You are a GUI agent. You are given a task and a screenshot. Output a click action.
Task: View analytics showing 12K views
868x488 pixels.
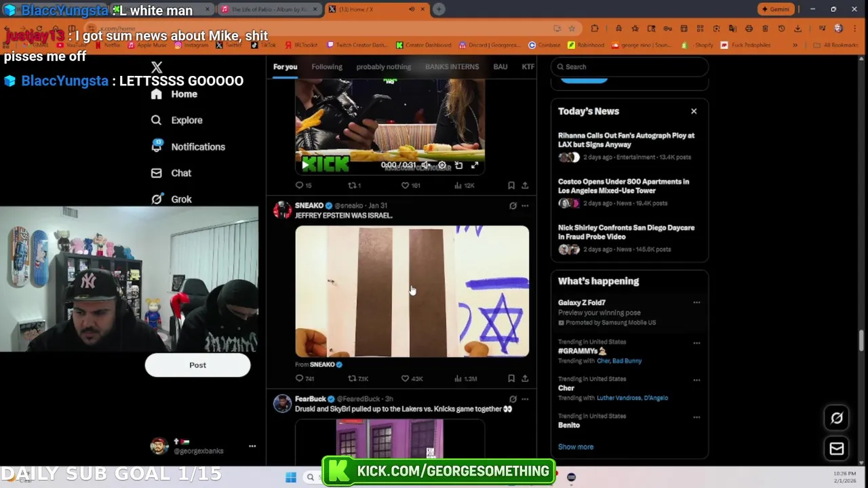point(464,186)
